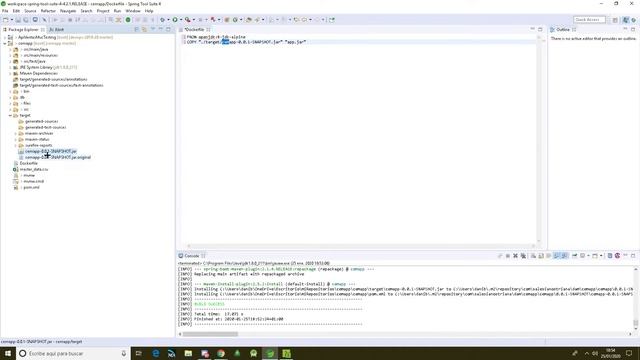Switch to the JUnit tab
The width and height of the screenshot is (640, 360).
pyautogui.click(x=57, y=30)
